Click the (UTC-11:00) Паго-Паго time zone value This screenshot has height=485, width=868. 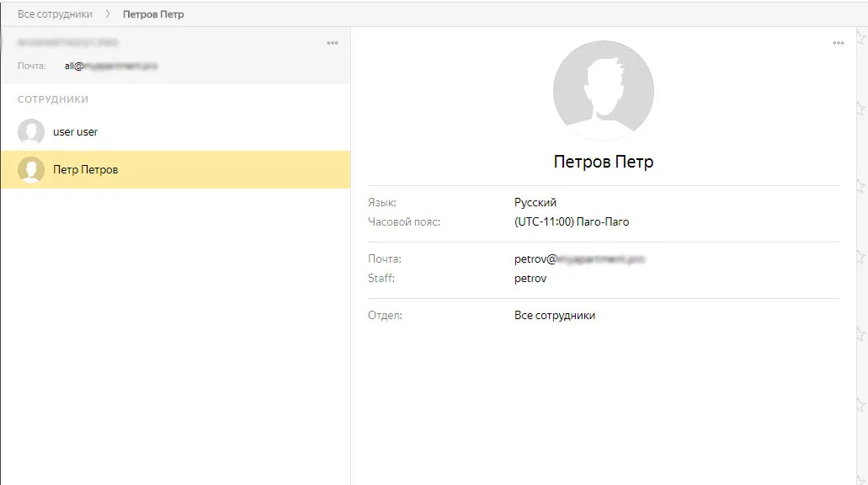point(572,221)
